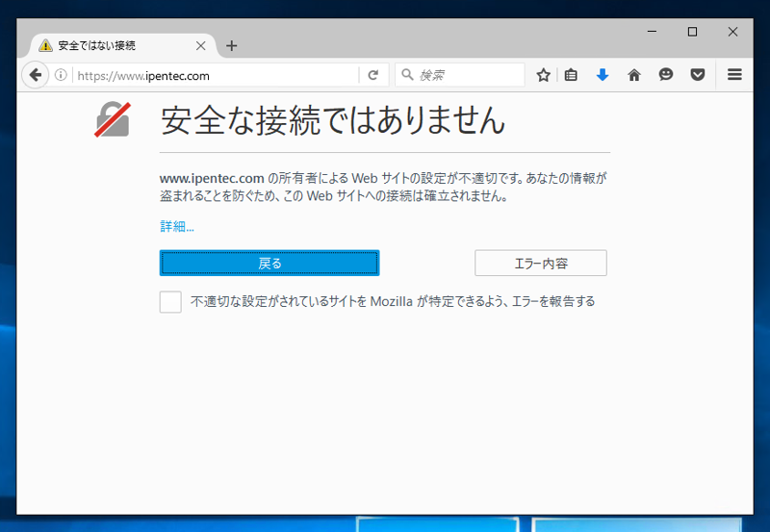
Task: Open the エラー内容 button
Action: tap(541, 263)
